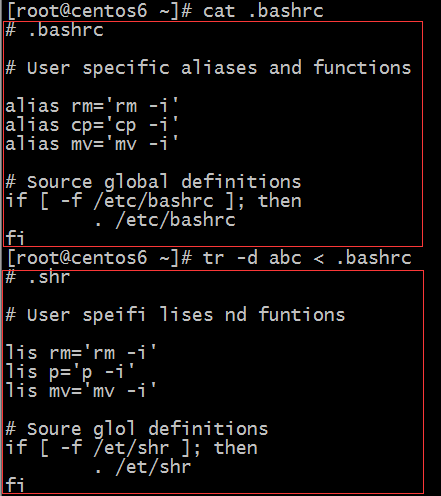441x496 pixels.
Task: Click the '. /etc/bashrc' source line
Action: point(165,221)
